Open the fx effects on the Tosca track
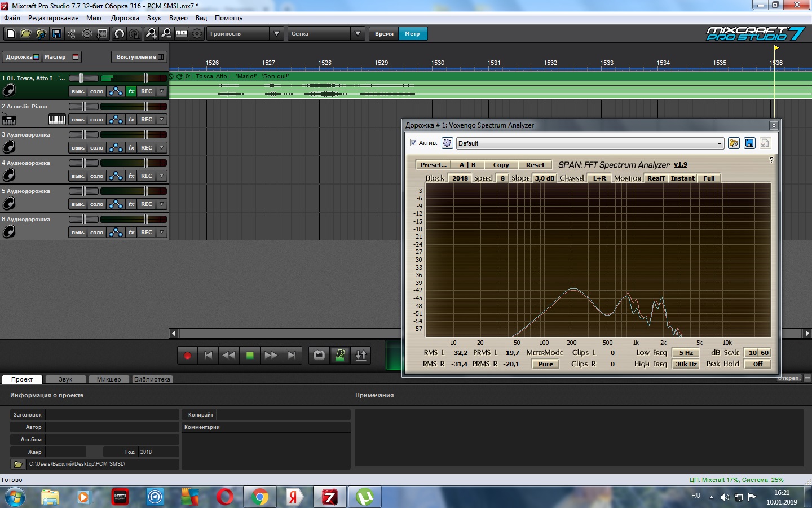The image size is (812, 508). [x=131, y=91]
